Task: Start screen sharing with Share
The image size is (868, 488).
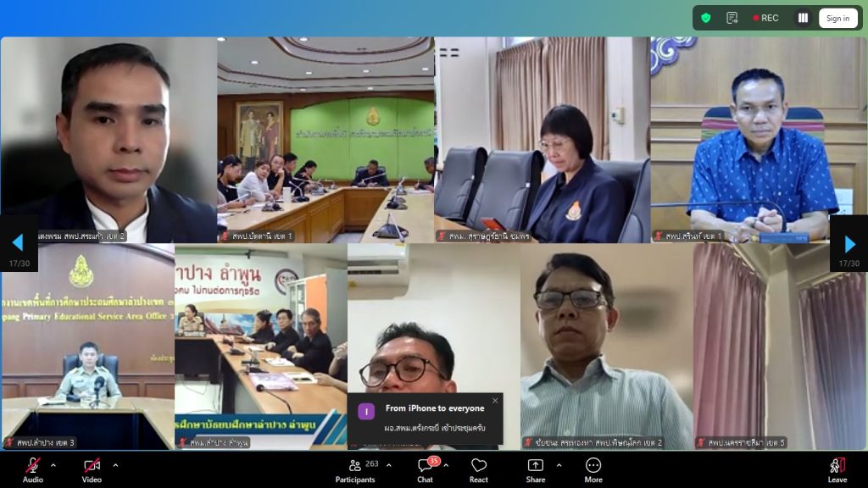Action: (x=535, y=470)
